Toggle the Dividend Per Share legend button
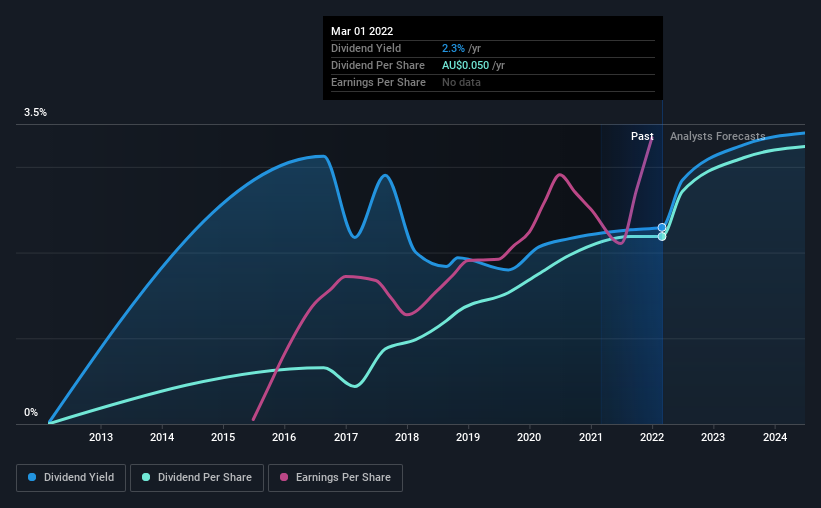821x508 pixels. coord(197,478)
